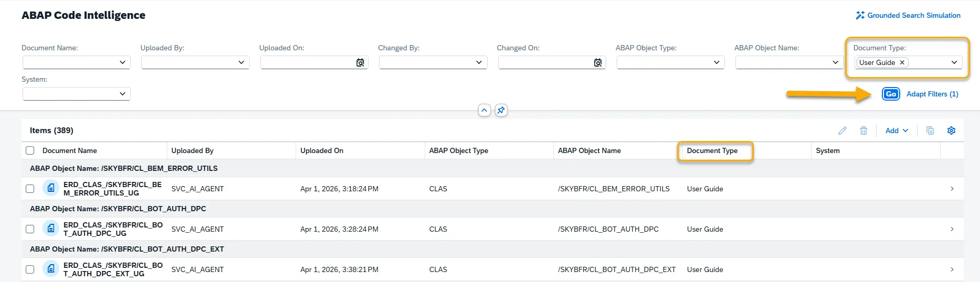
Task: Click the Go button
Action: [891, 94]
